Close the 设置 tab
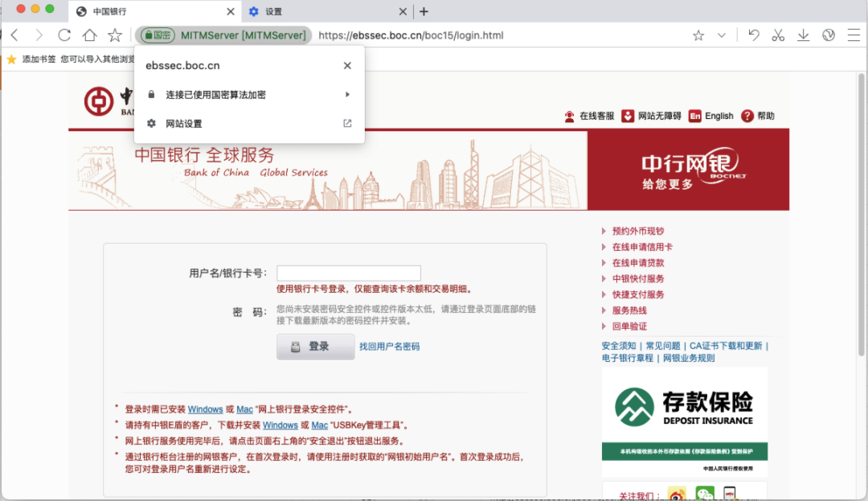The image size is (868, 501). click(403, 11)
